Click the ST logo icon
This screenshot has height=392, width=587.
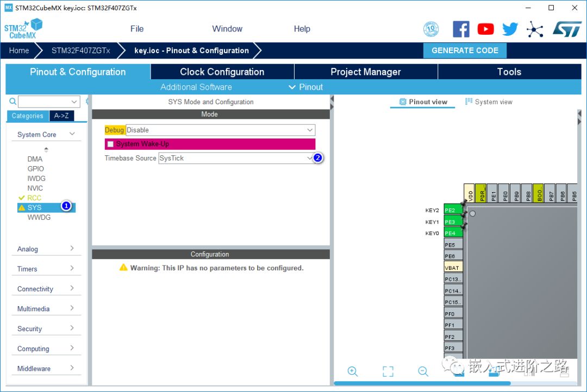567,29
